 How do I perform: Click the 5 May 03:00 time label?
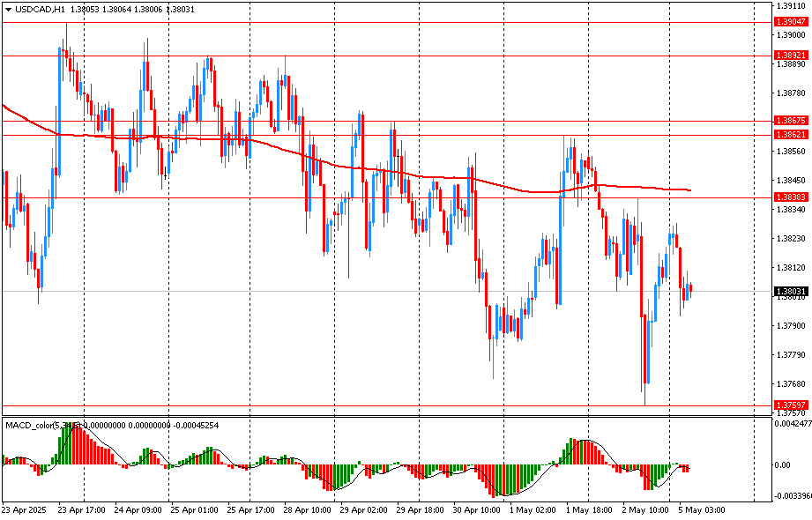coord(702,509)
